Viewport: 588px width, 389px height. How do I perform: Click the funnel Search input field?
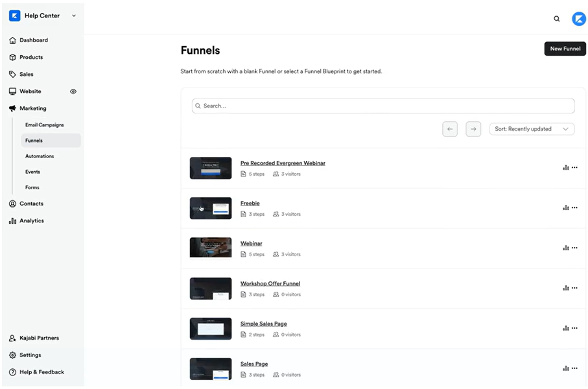click(x=382, y=106)
